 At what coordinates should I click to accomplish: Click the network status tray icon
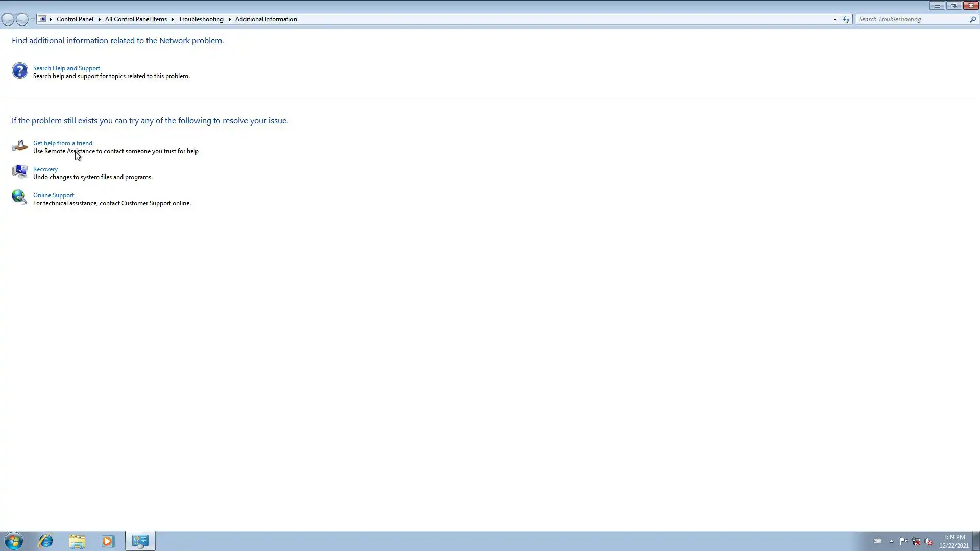point(916,541)
